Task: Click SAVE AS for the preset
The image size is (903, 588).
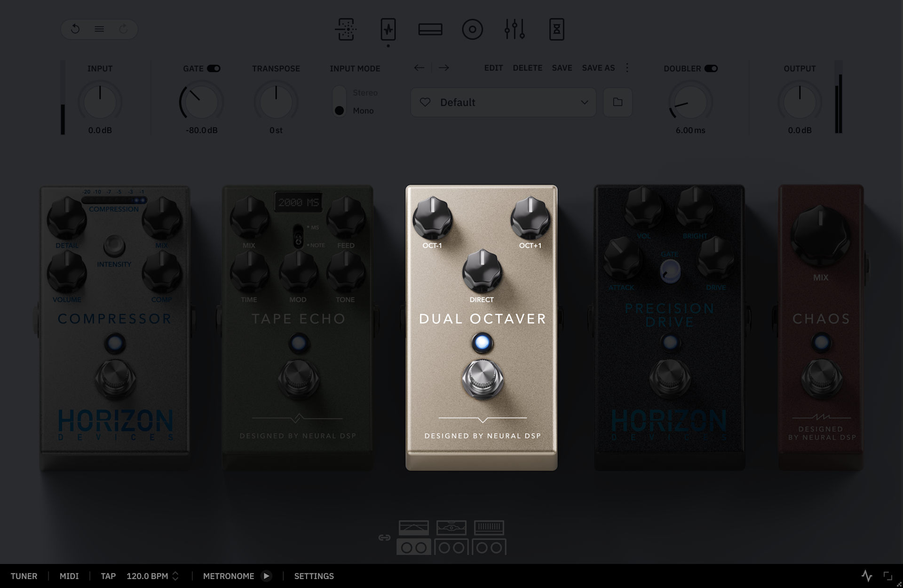Action: 598,68
